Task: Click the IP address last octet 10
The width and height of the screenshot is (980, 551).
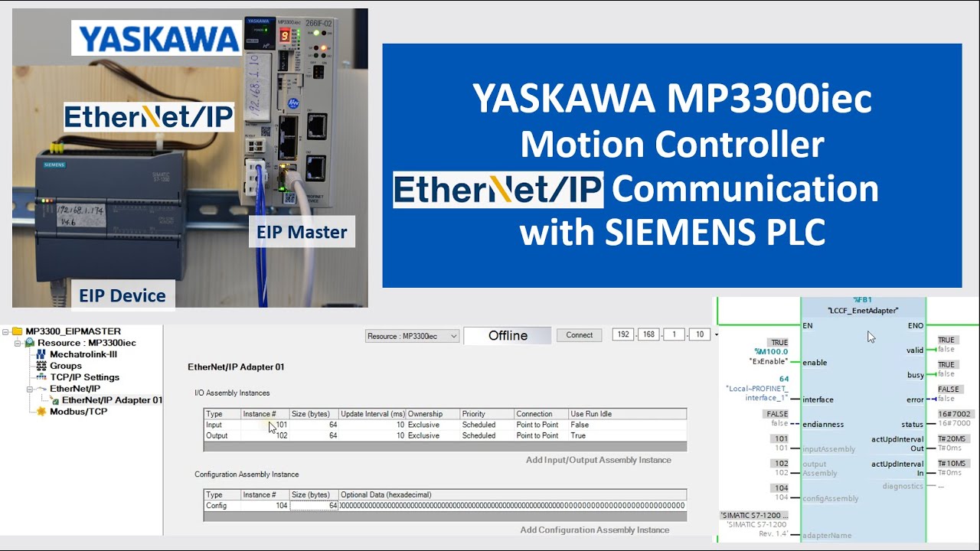Action: click(x=700, y=335)
